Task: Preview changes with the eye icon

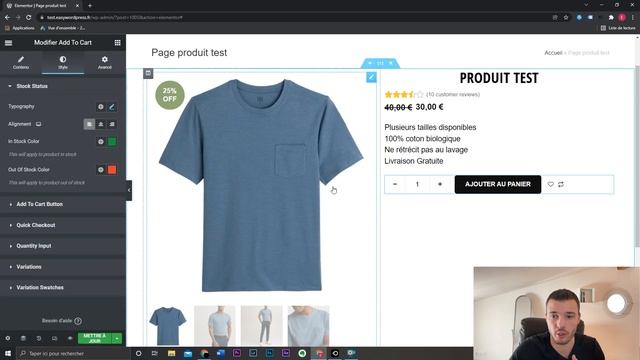Action: 70,338
